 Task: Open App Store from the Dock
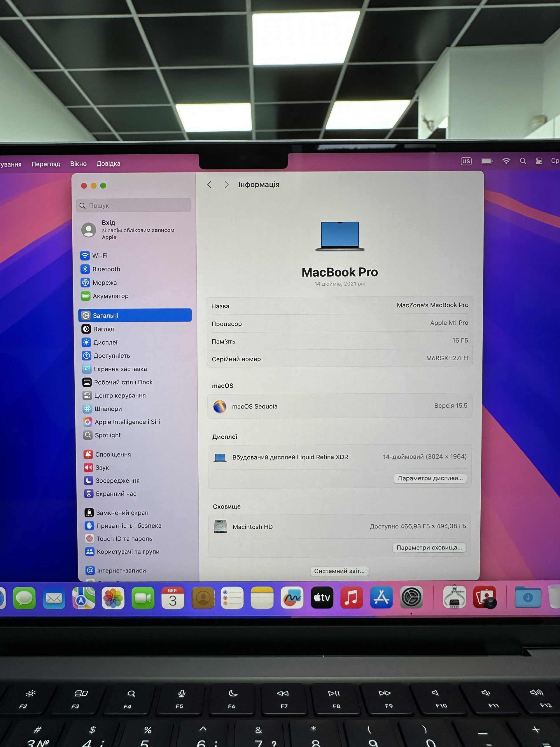click(x=381, y=598)
